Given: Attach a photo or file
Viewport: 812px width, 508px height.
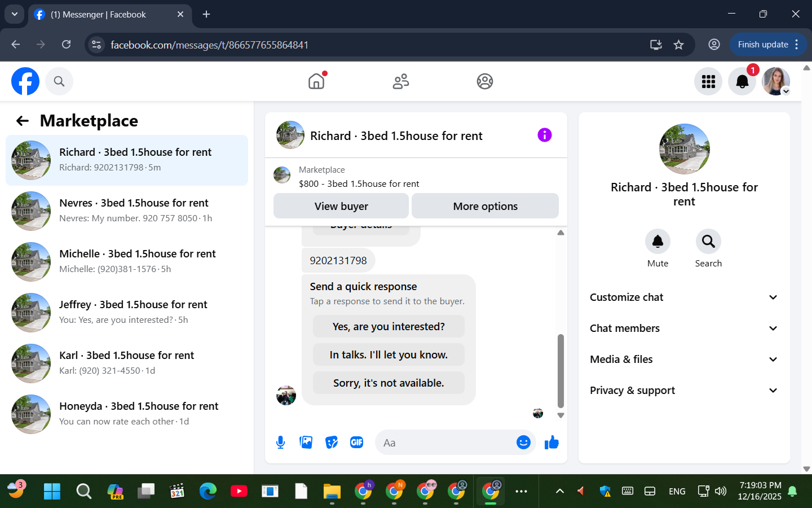Looking at the screenshot, I should (x=306, y=443).
